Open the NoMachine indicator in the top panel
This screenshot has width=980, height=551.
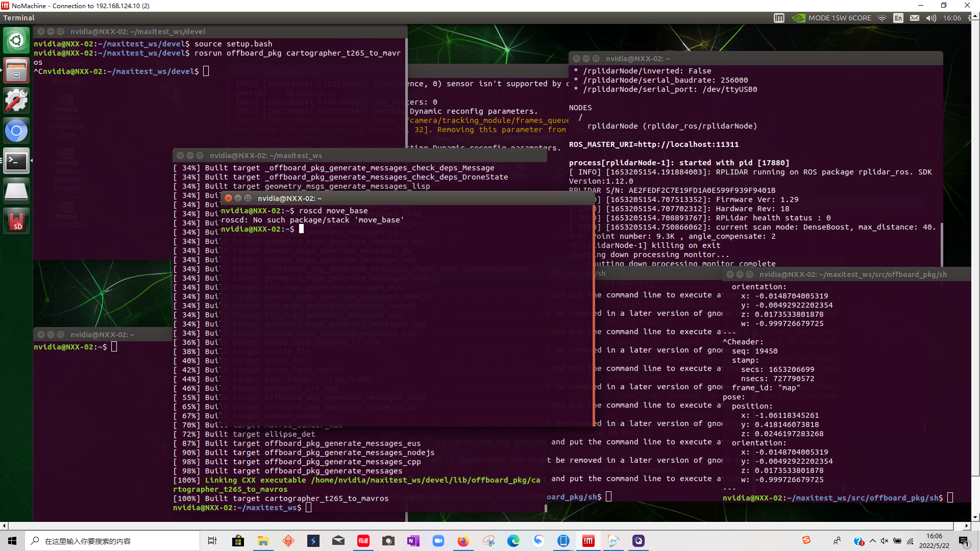(779, 18)
